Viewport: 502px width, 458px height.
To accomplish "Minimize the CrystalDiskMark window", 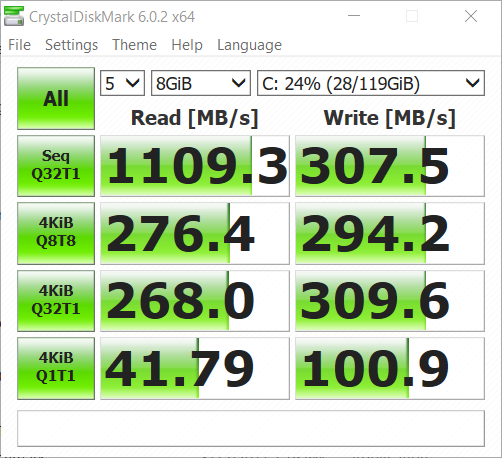I will (x=354, y=16).
